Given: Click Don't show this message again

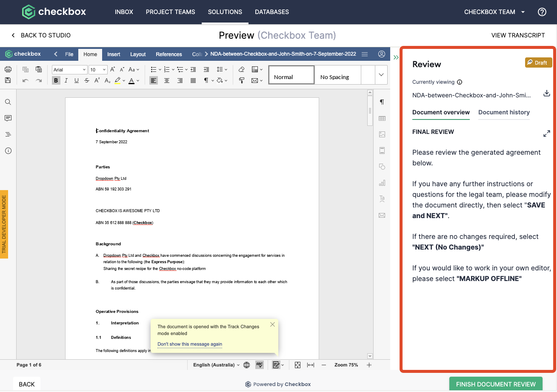Looking at the screenshot, I should point(190,344).
